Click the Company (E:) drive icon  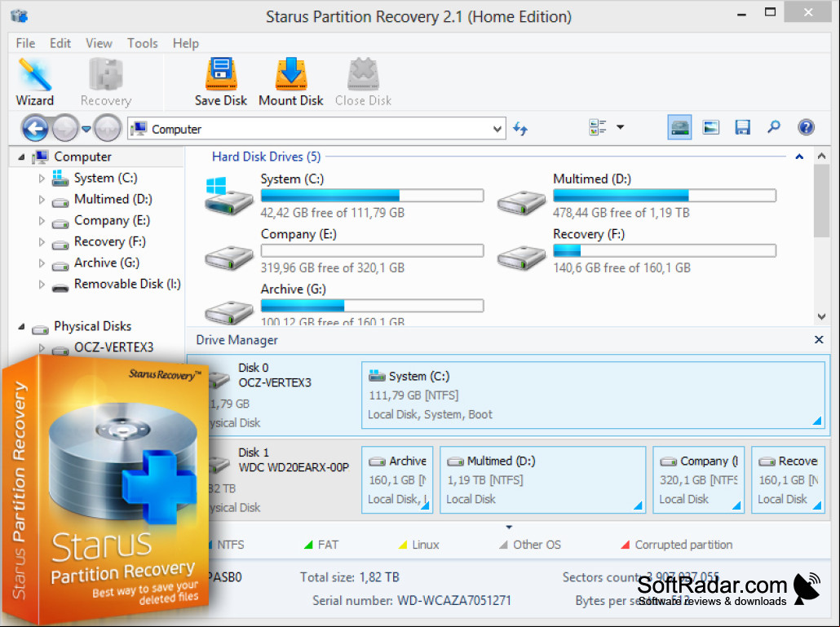(x=228, y=258)
